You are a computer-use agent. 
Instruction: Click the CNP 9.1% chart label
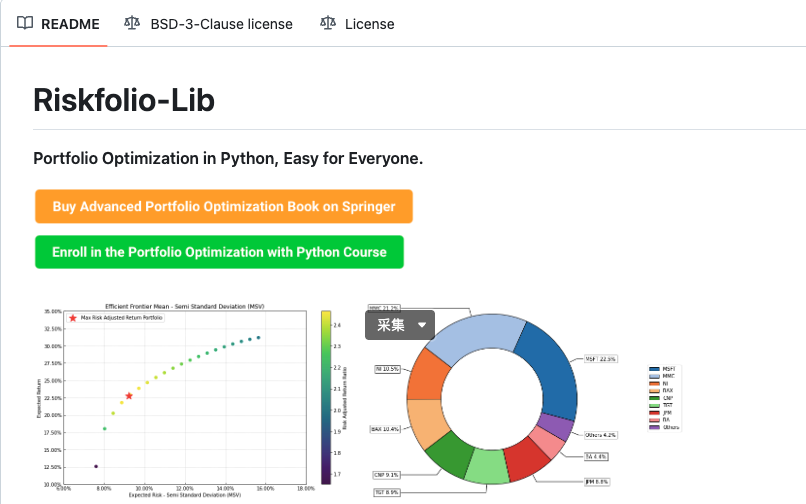[x=386, y=475]
